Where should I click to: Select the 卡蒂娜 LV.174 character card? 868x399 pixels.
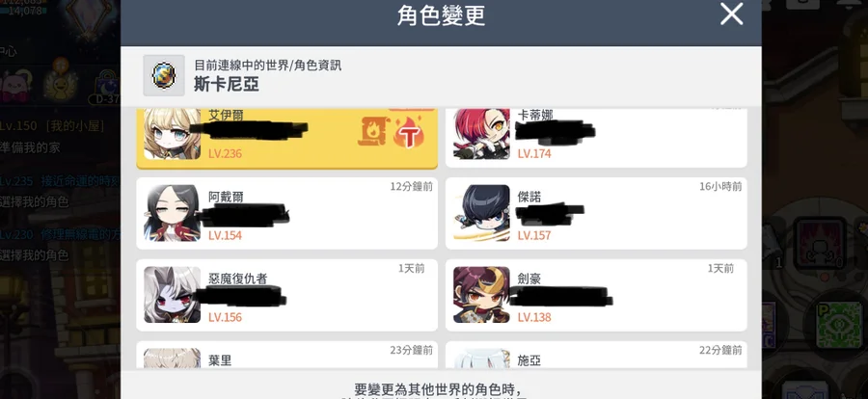(596, 139)
